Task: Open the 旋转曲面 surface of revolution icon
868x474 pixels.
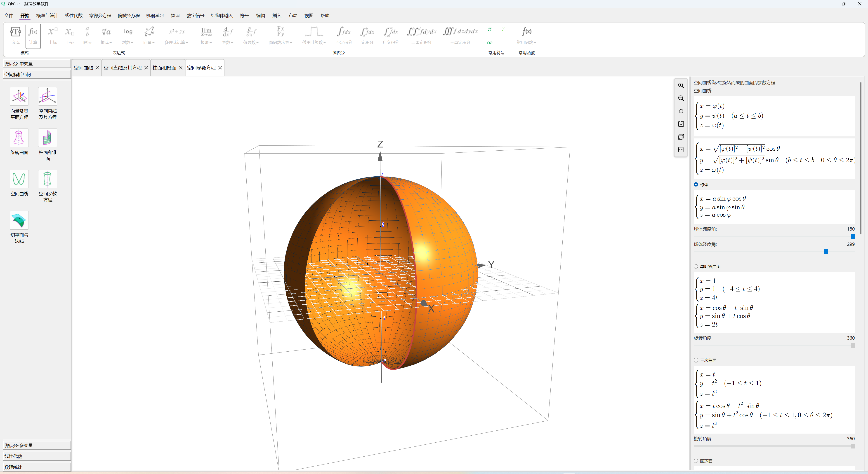Action: (x=19, y=138)
